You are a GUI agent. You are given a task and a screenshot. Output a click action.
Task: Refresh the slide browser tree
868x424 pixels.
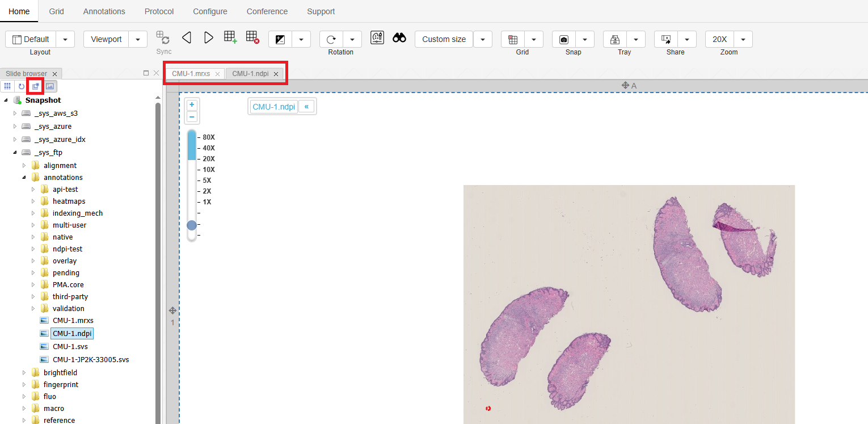point(22,86)
